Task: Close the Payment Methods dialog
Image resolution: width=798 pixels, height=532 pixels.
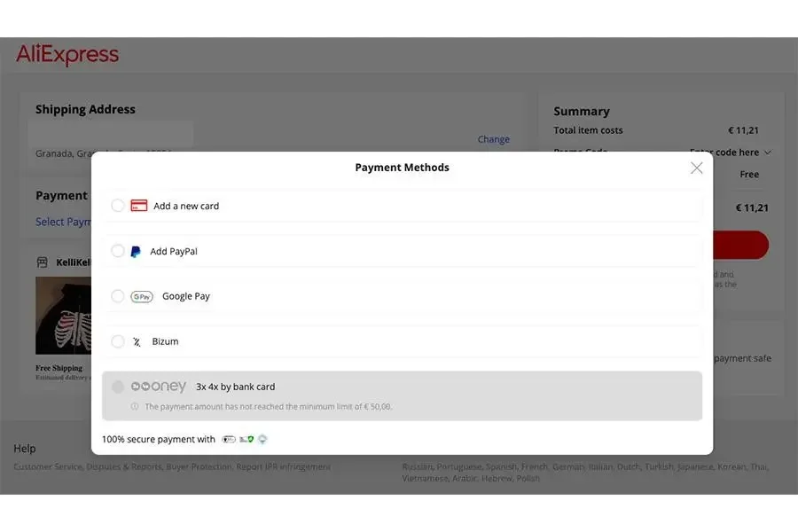Action: [x=696, y=168]
